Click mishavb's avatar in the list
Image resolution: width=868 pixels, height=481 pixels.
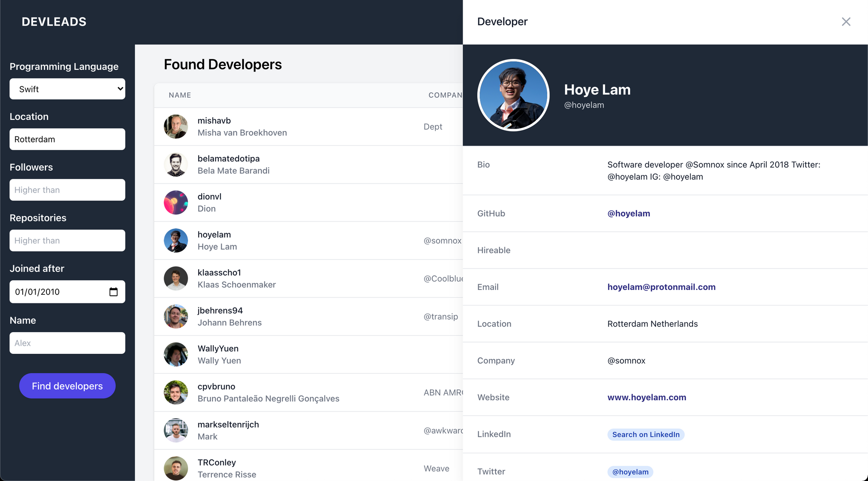(176, 126)
